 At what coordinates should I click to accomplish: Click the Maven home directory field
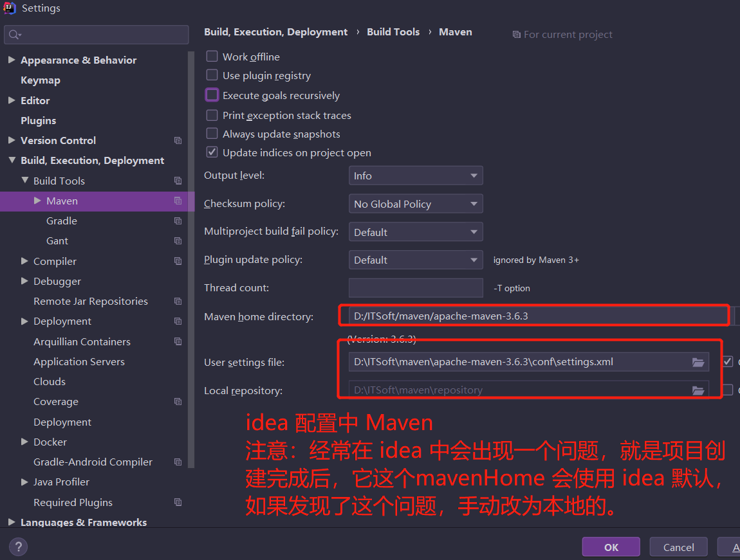coord(538,316)
